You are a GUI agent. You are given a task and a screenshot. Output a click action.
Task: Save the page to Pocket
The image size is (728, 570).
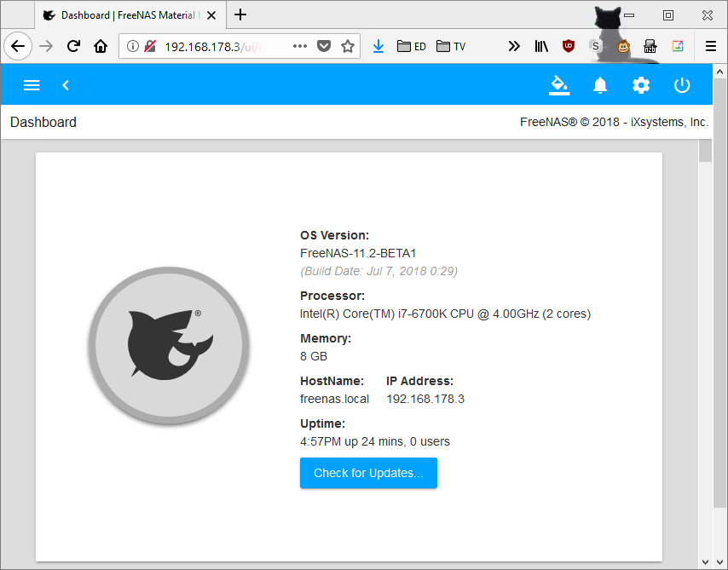[324, 46]
